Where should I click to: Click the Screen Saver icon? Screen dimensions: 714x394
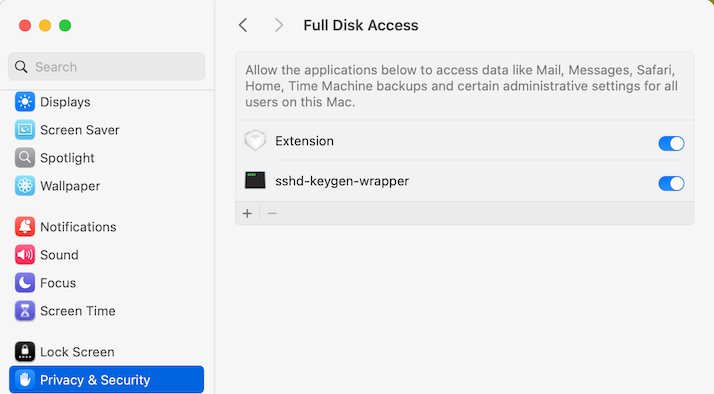point(25,130)
